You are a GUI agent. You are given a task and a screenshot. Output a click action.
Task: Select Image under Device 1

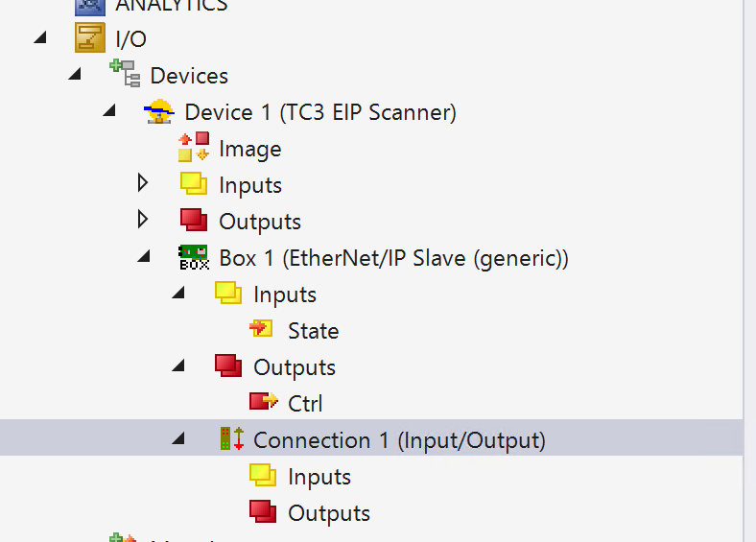(249, 149)
